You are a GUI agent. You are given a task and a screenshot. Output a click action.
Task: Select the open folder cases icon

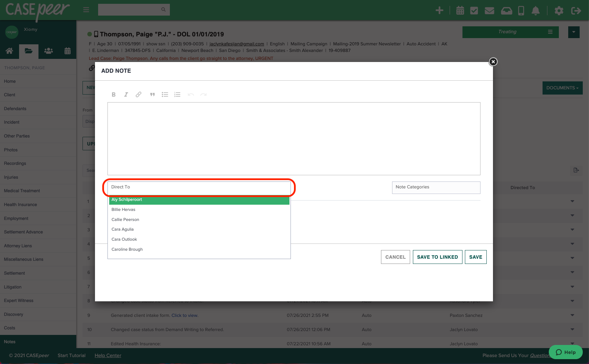coord(29,51)
